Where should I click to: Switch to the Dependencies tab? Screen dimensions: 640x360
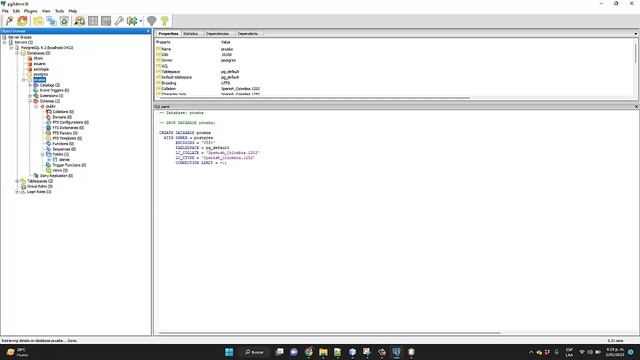218,33
